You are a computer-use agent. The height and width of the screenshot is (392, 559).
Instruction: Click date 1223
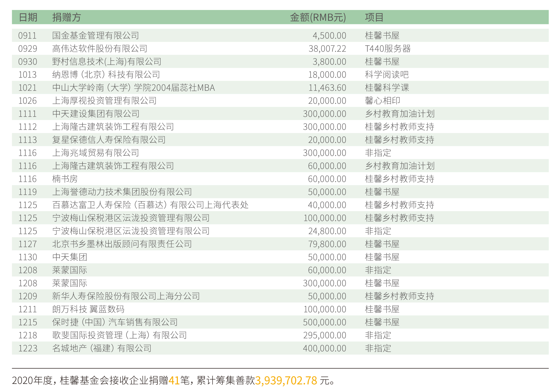tap(27, 348)
